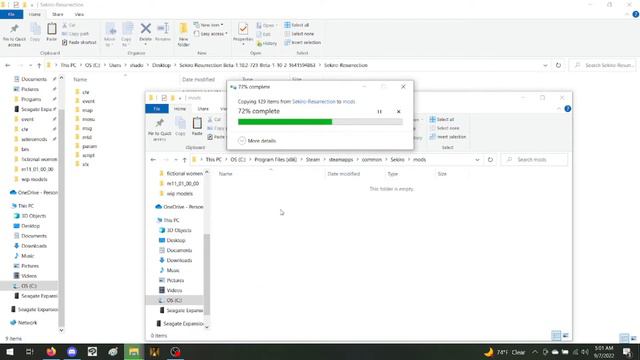Refresh the mods folder view

[x=490, y=160]
